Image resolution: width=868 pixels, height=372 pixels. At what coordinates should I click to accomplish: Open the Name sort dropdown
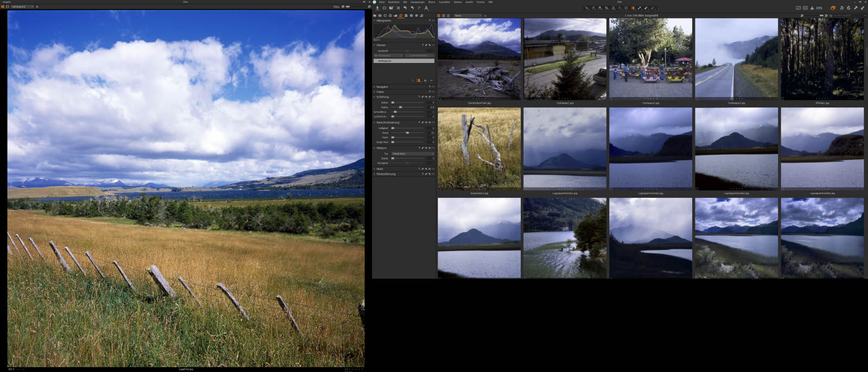coord(467,16)
